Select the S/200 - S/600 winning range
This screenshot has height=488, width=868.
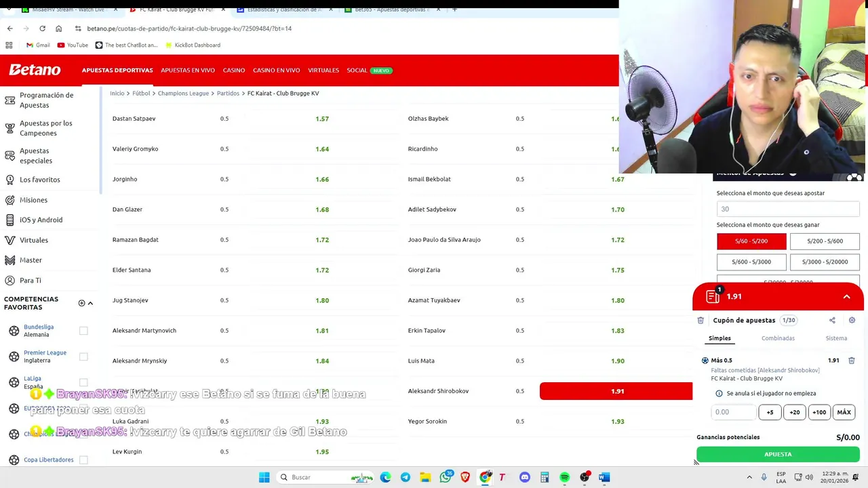coord(825,241)
